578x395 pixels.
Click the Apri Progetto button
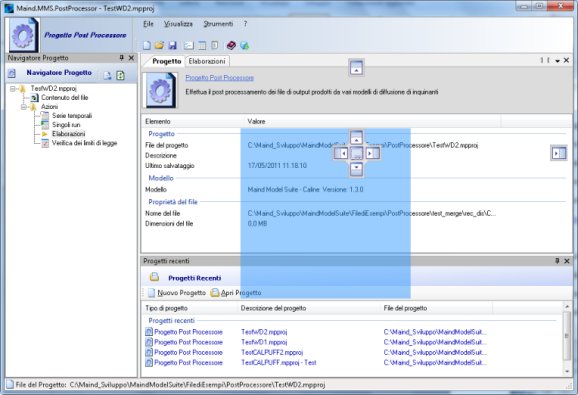point(236,293)
